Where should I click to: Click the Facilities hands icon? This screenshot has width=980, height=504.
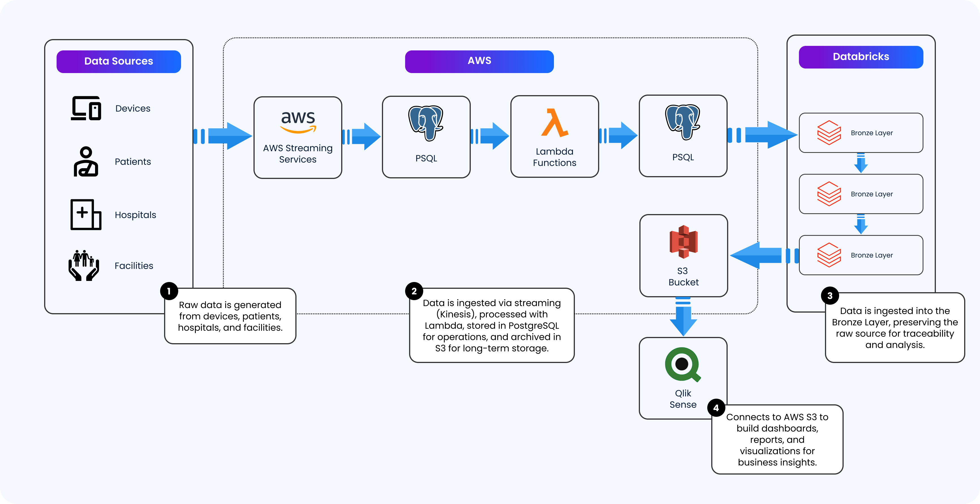tap(84, 265)
